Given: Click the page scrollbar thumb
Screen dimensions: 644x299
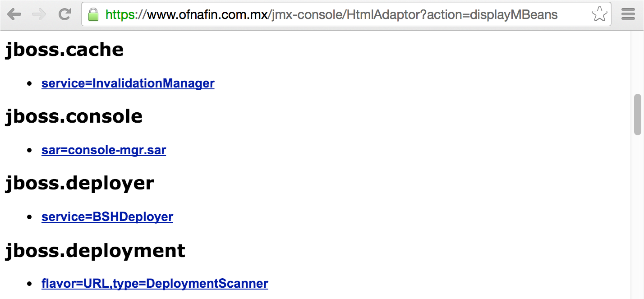Looking at the screenshot, I should click(x=637, y=113).
